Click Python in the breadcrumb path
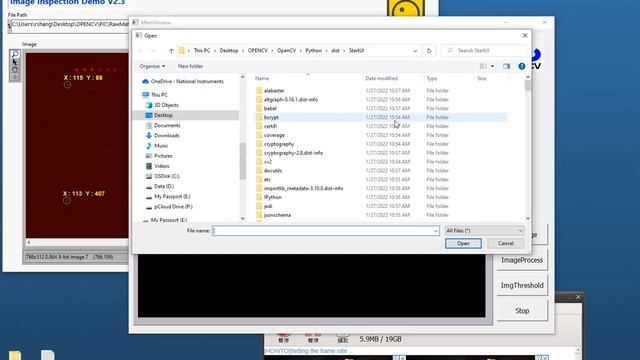This screenshot has width=640, height=360. click(313, 51)
